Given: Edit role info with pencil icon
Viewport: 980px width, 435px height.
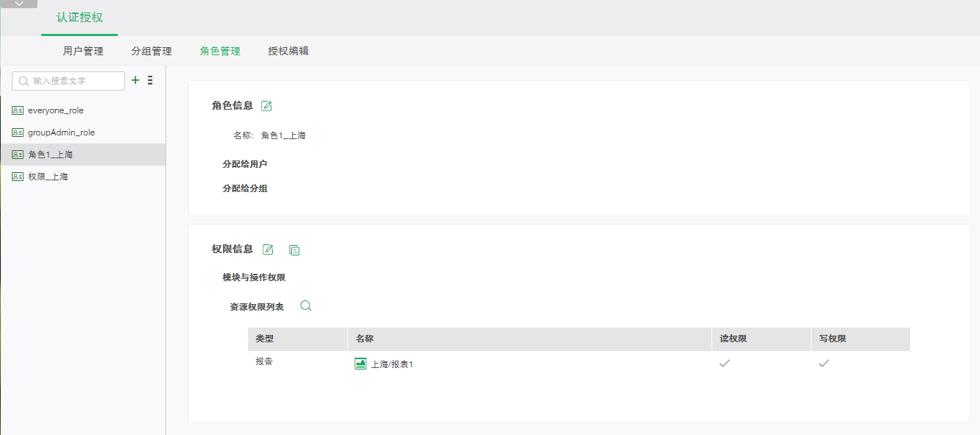Looking at the screenshot, I should [266, 106].
